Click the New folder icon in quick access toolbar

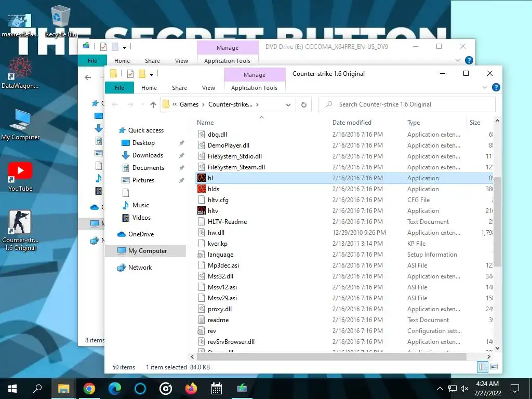coord(142,74)
